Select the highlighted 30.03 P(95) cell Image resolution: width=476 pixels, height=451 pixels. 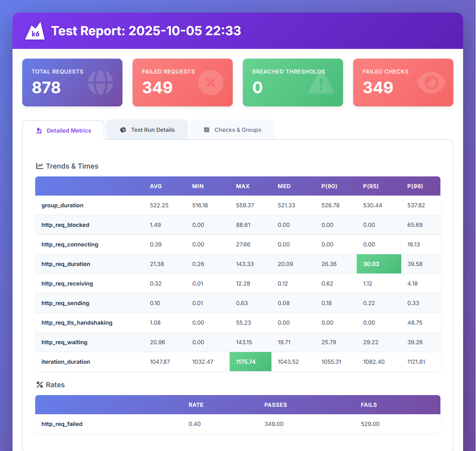click(379, 264)
